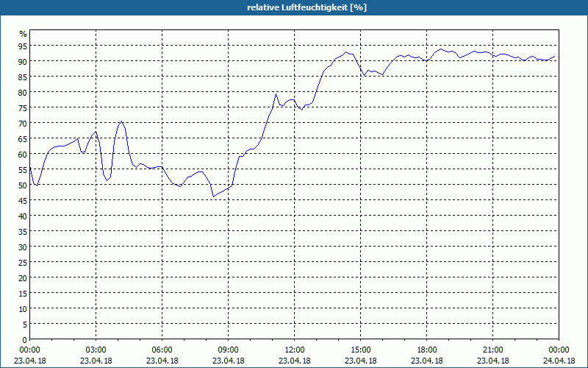The image size is (588, 368).
Task: Click the y-axis tick '40'
Action: pos(23,216)
